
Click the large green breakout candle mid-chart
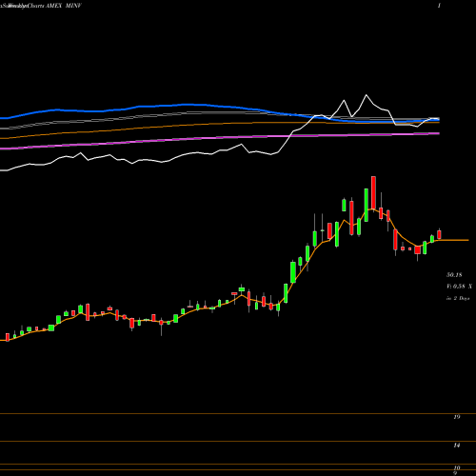pyautogui.click(x=293, y=272)
